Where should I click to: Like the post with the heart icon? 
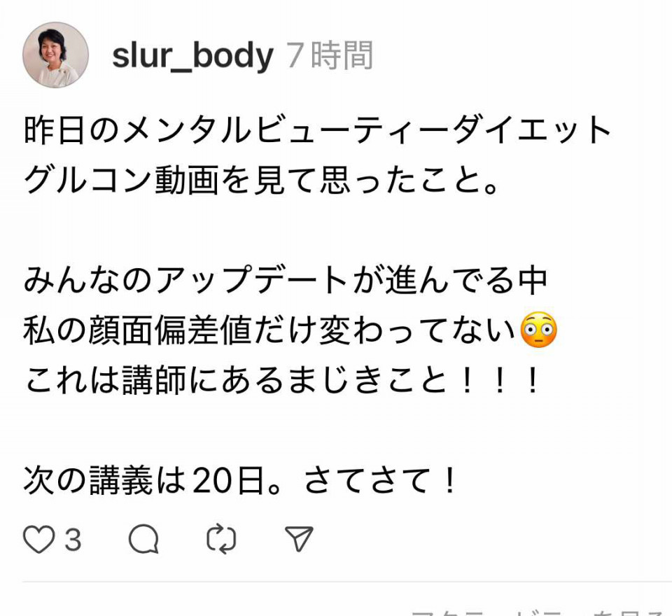coord(38,539)
